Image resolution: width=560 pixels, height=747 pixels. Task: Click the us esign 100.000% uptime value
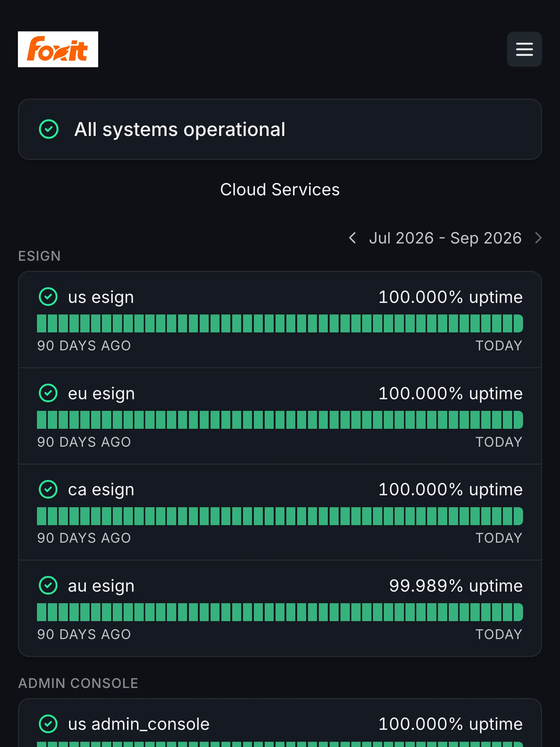tap(451, 297)
